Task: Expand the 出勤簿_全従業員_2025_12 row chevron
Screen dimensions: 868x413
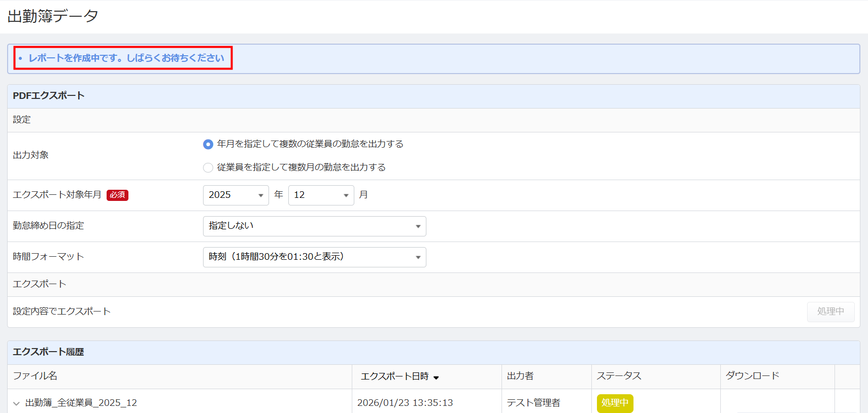Action: pyautogui.click(x=16, y=403)
